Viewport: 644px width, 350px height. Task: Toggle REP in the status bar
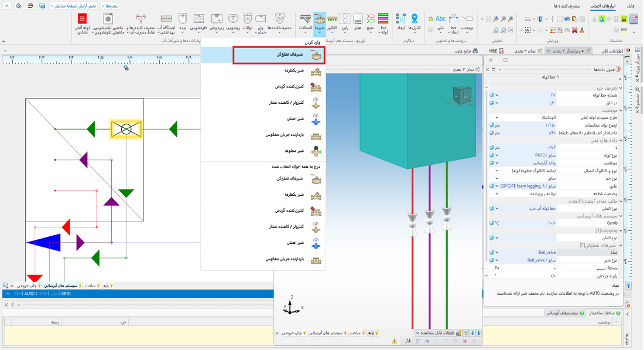(17, 294)
